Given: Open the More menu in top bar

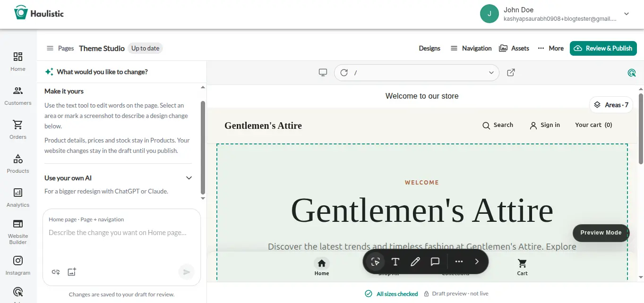Looking at the screenshot, I should pos(550,48).
